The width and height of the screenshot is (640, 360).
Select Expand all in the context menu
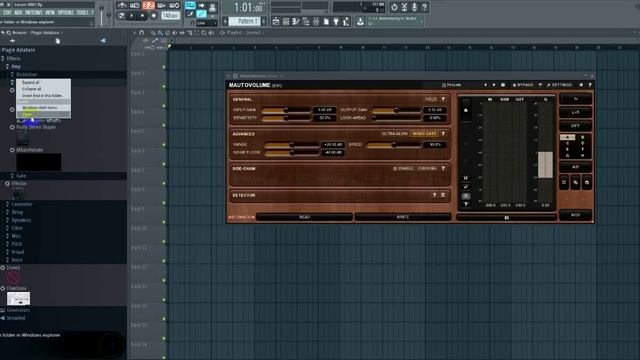[x=31, y=82]
